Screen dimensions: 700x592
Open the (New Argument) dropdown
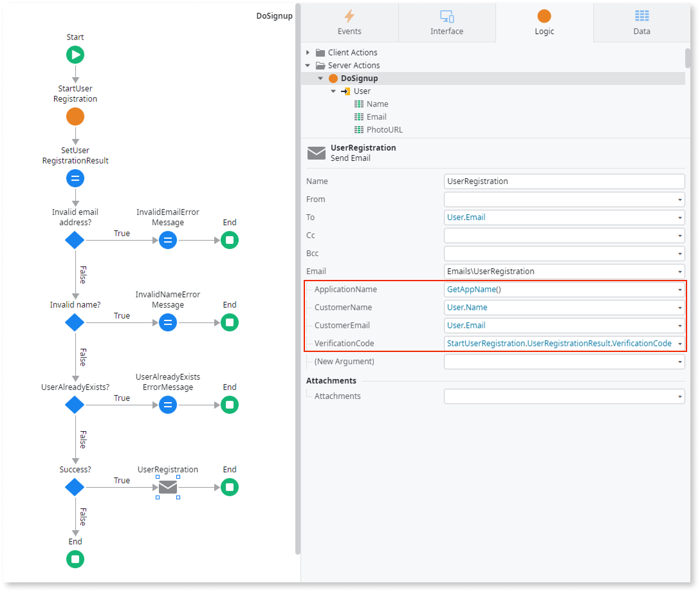click(680, 362)
